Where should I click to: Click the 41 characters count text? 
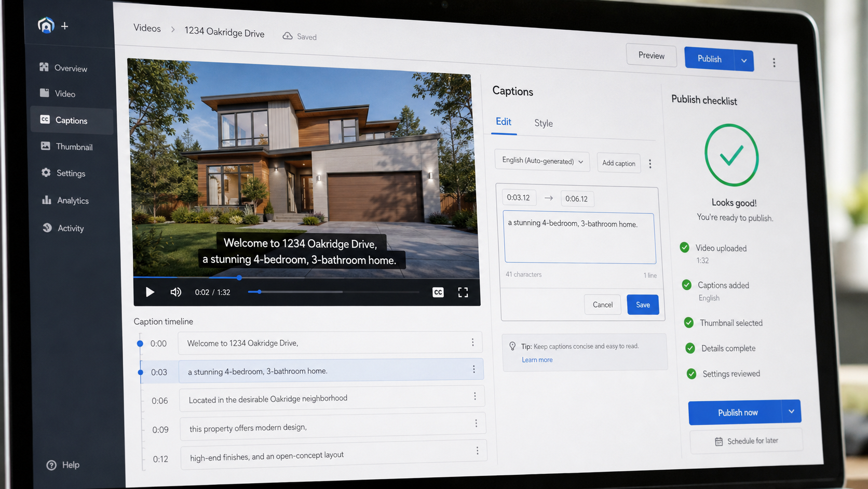[523, 274]
